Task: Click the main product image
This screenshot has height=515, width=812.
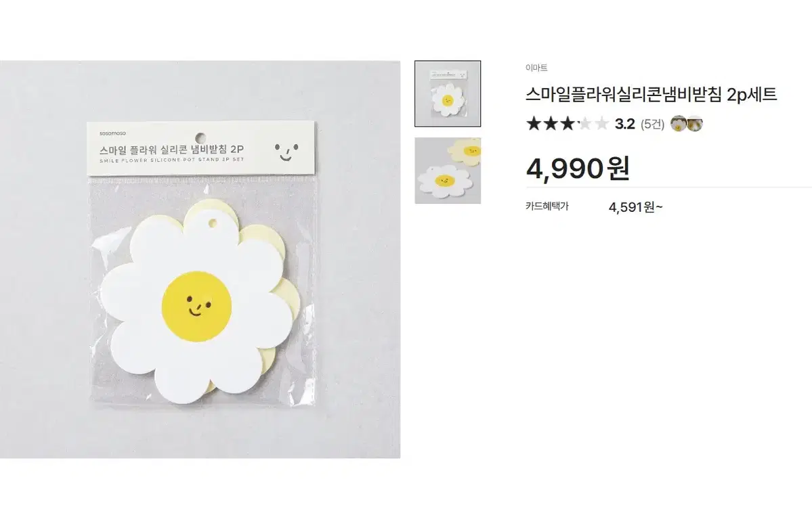Action: coord(200,259)
